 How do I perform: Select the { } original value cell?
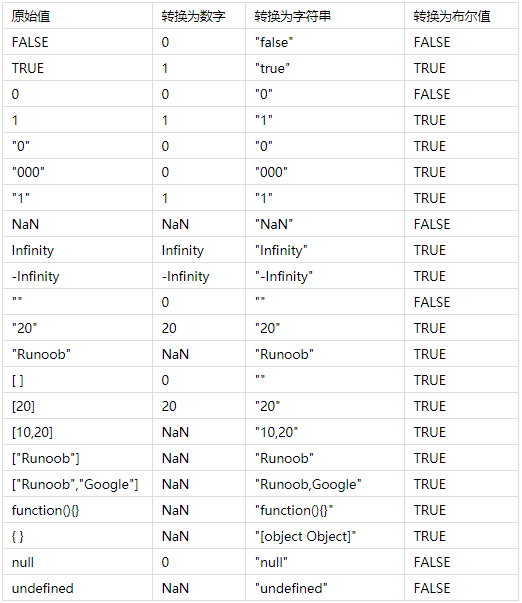click(x=77, y=536)
